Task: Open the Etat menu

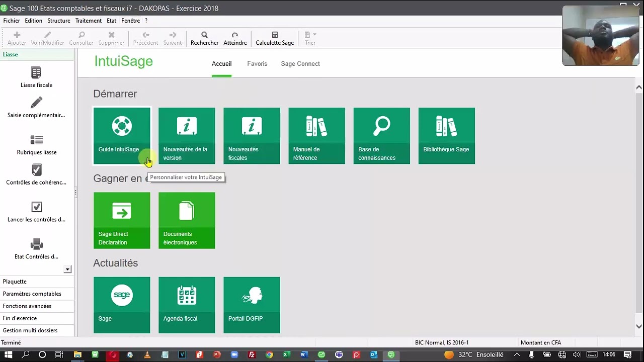Action: (112, 21)
